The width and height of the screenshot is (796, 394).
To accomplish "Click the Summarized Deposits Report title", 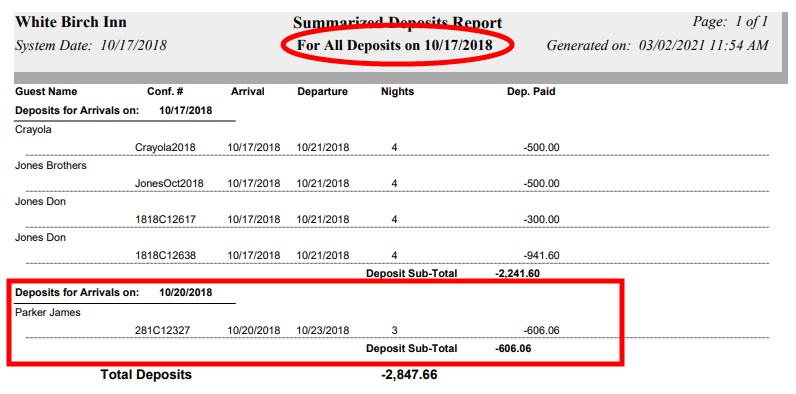I will [x=397, y=23].
